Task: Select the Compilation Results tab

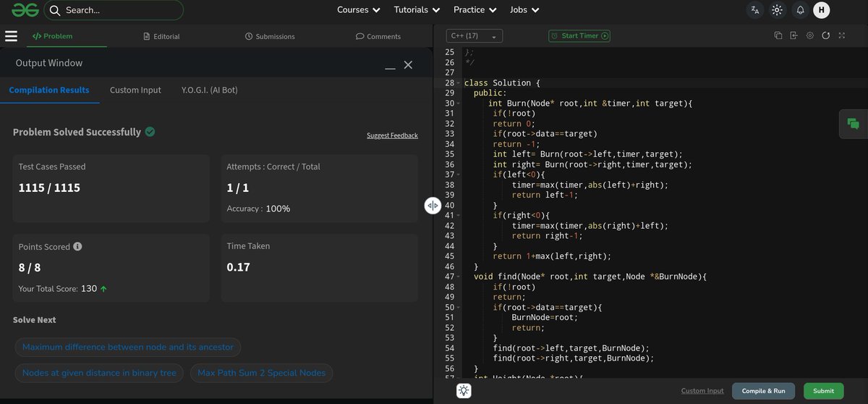Action: coord(49,91)
